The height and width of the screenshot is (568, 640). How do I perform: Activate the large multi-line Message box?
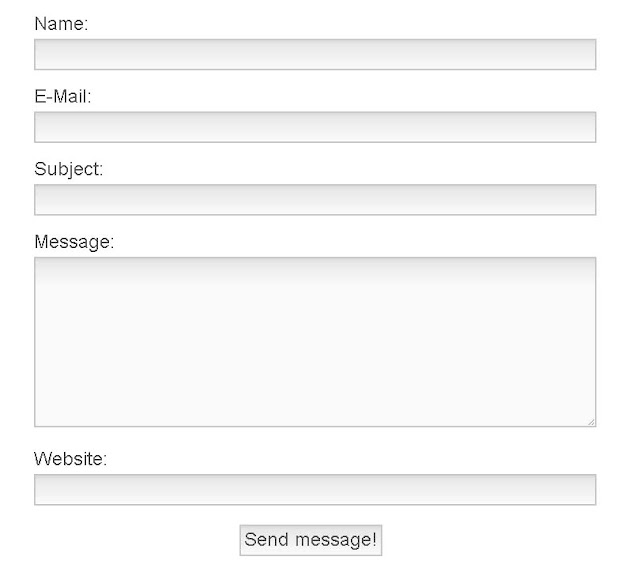tap(315, 342)
